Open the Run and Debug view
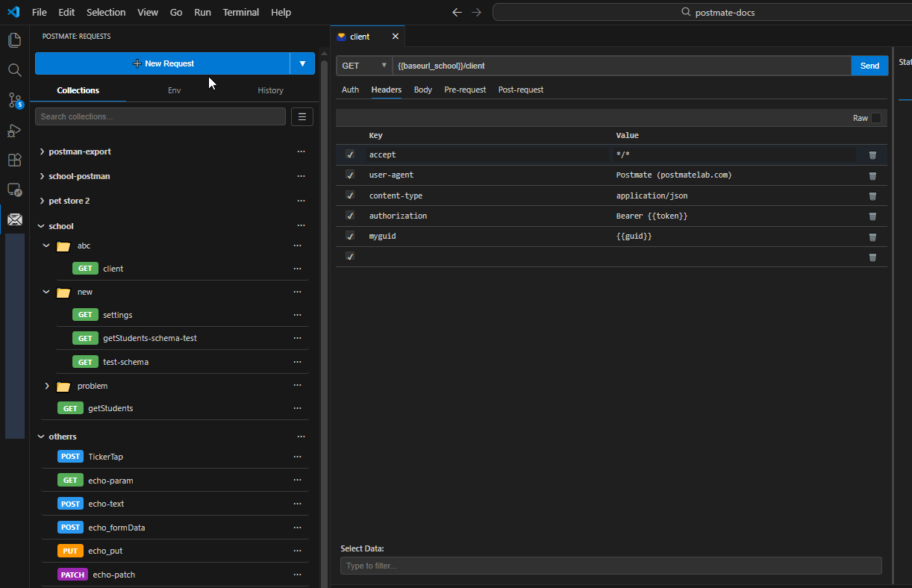 (x=14, y=131)
